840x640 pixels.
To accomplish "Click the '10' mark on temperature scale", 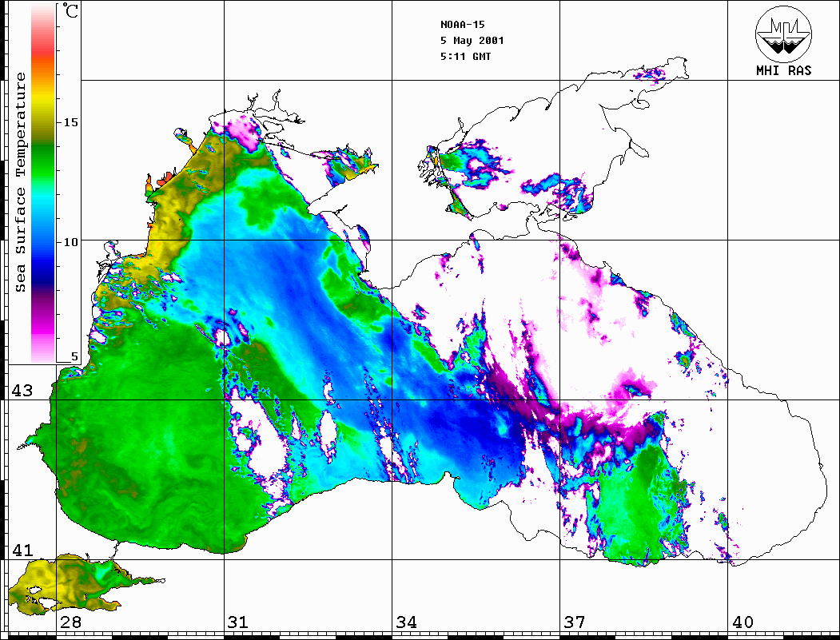I will (70, 242).
